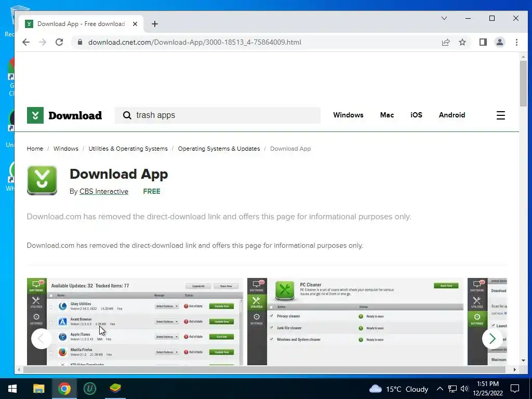
Task: View site security padlock info
Action: [80, 42]
